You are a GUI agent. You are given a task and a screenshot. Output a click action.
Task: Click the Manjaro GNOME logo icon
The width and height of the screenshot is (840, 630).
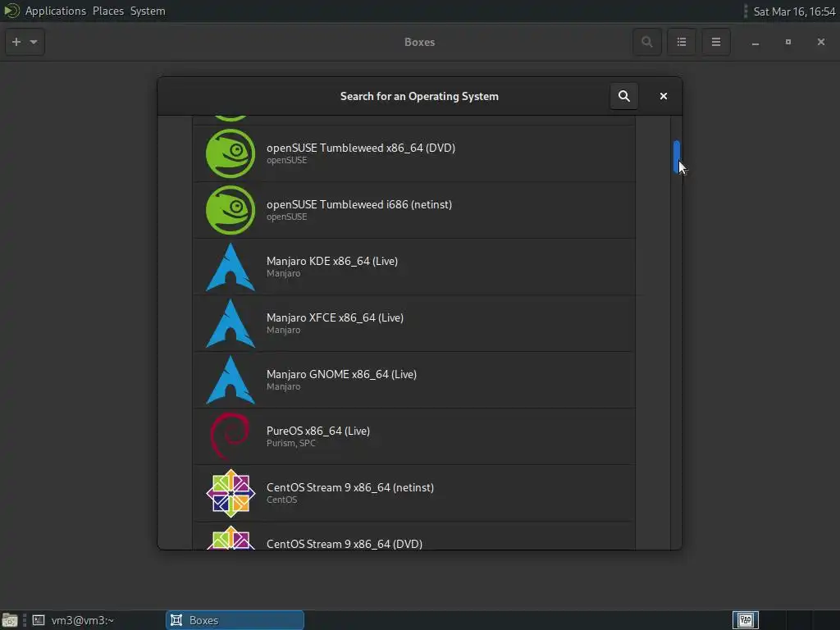[x=231, y=380]
